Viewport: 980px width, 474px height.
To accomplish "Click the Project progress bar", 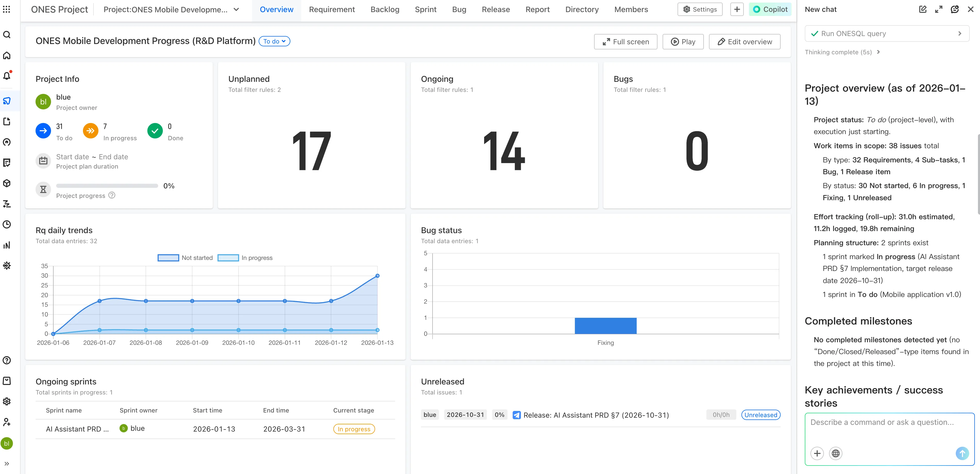I will coord(107,186).
